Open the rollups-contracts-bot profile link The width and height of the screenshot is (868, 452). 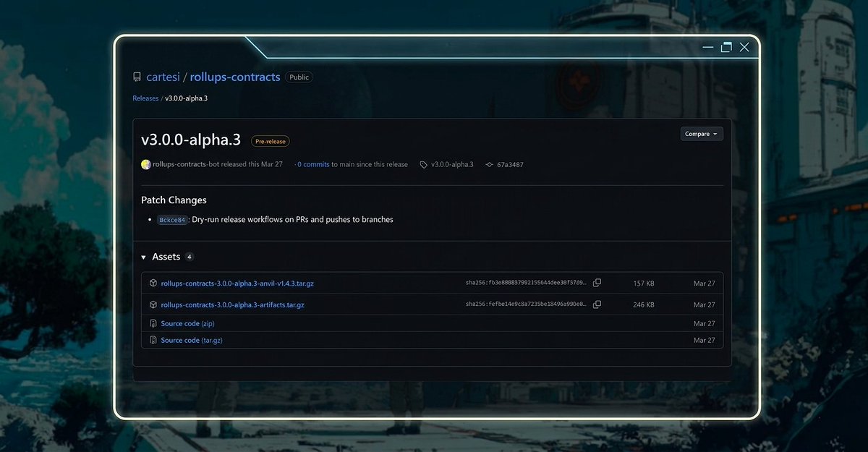(186, 164)
